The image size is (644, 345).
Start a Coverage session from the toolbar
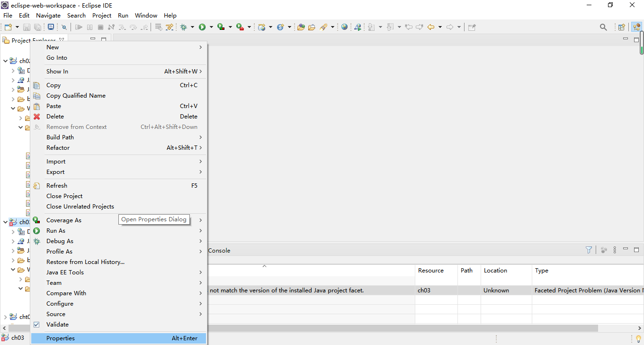221,27
